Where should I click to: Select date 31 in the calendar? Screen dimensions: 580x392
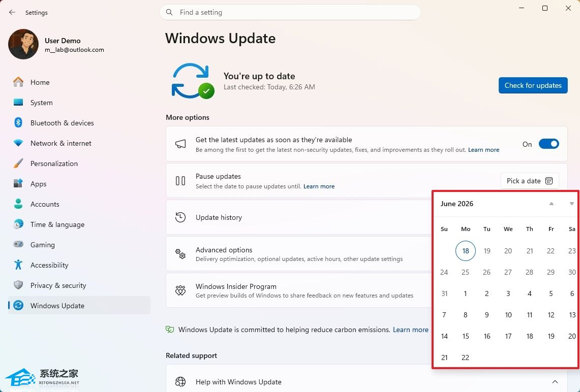[x=444, y=293]
